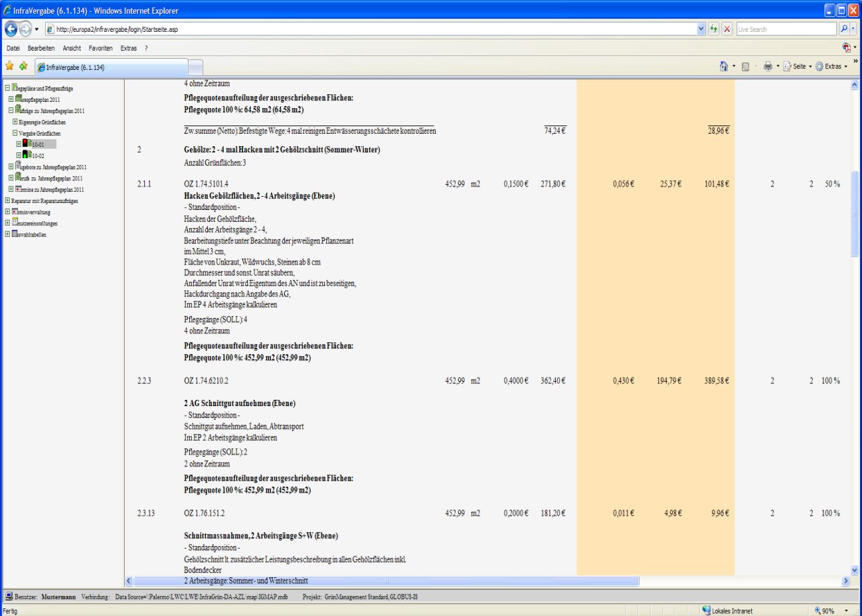
Task: Click into the Live Search input field
Action: coord(785,30)
